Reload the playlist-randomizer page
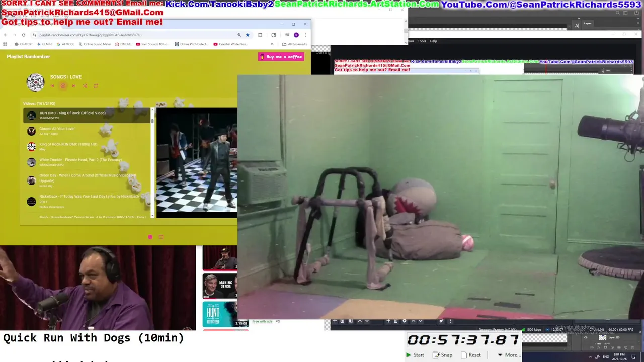This screenshot has height=362, width=644. pyautogui.click(x=23, y=35)
